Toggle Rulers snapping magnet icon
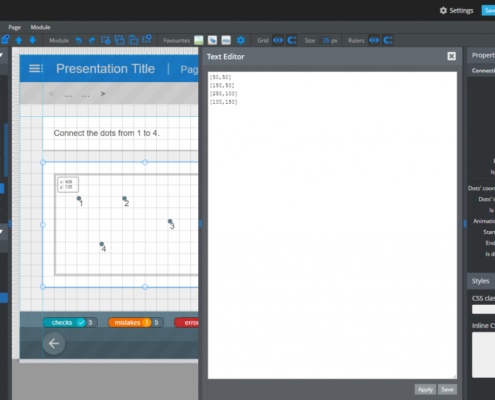Image resolution: width=495 pixels, height=400 pixels. click(388, 40)
